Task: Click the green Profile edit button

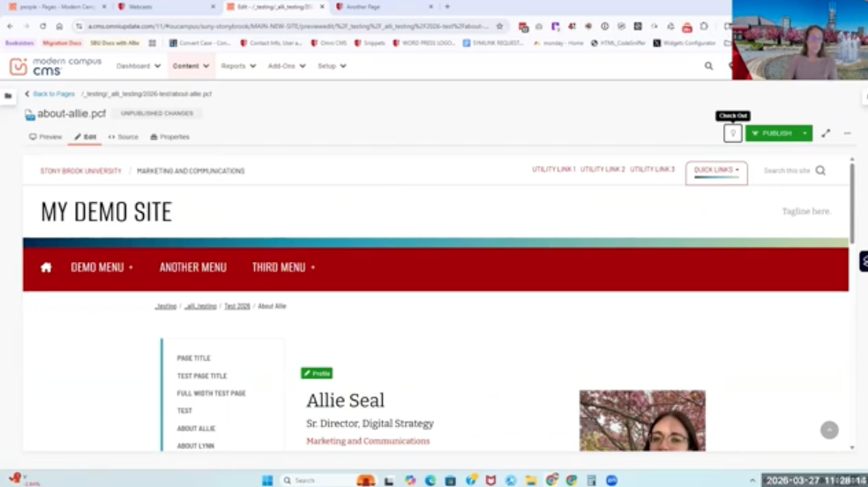Action: [x=317, y=373]
